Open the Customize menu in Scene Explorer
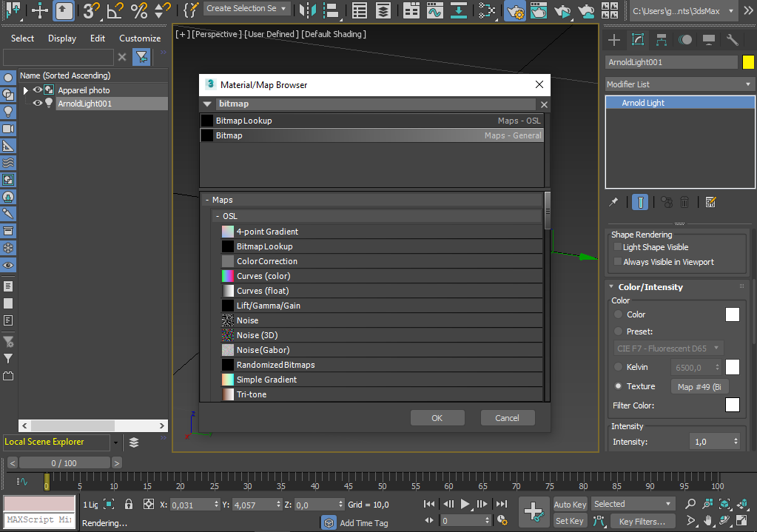The width and height of the screenshot is (757, 532). 140,38
